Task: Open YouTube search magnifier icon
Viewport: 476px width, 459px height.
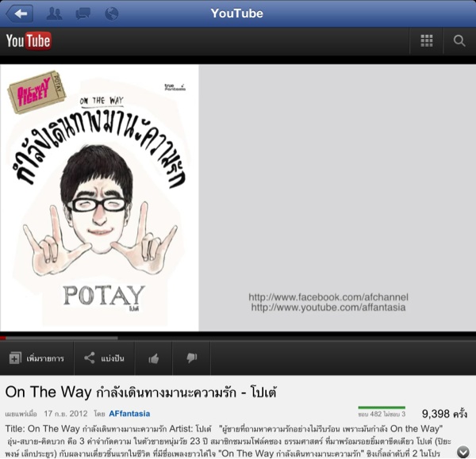Action: [459, 41]
